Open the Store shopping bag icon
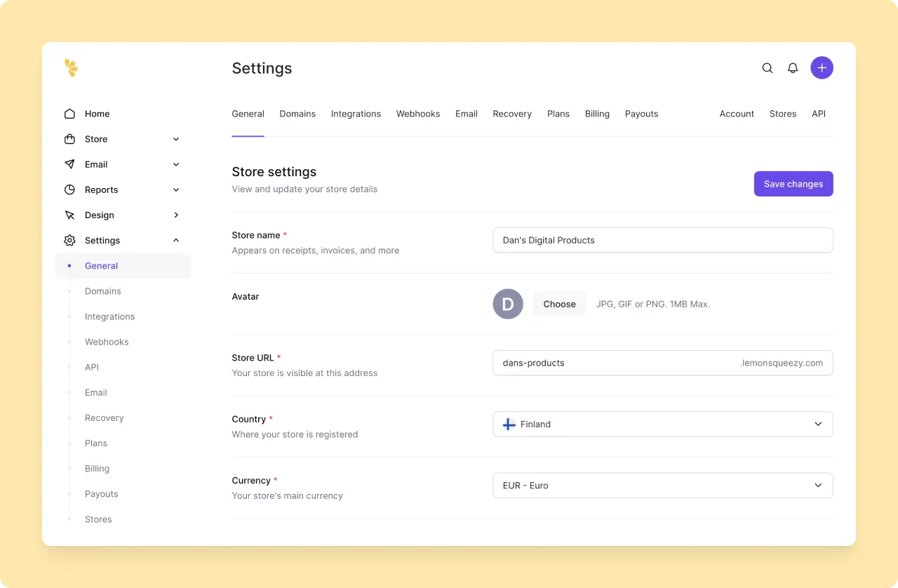 [70, 138]
